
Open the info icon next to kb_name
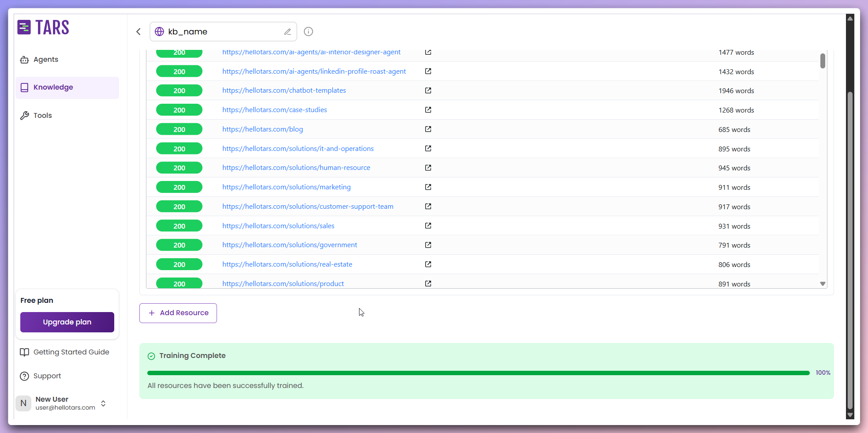(x=309, y=31)
